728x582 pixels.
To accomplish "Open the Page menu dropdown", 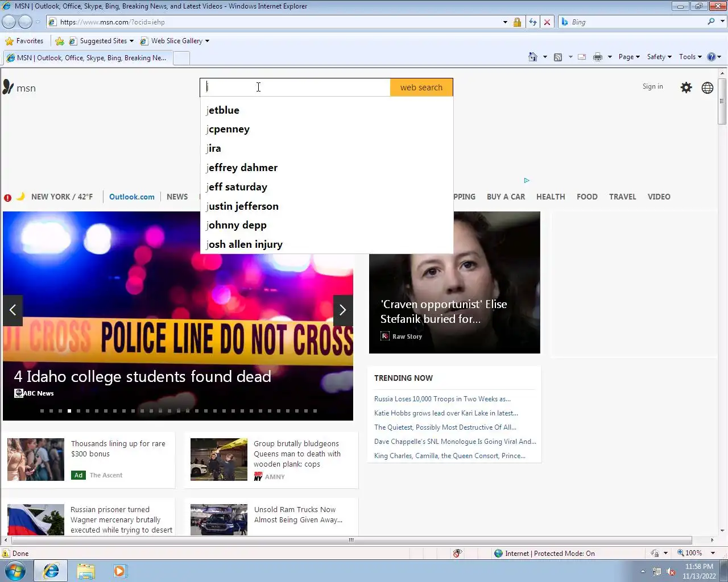I will click(x=629, y=57).
